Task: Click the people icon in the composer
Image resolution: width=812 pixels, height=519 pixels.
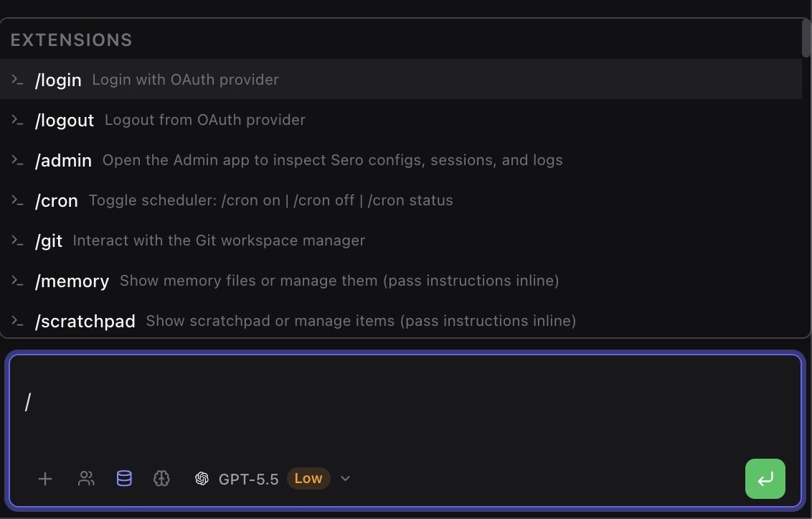Action: [86, 478]
